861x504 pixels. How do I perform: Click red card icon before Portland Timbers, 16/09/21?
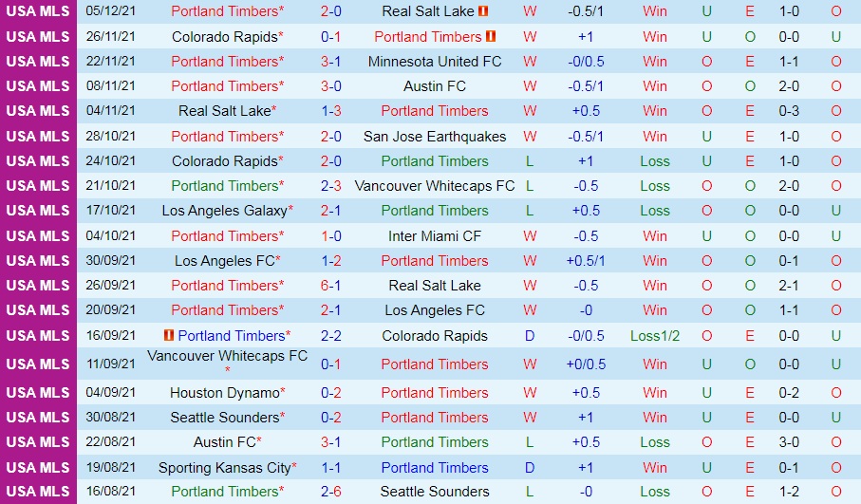169,335
